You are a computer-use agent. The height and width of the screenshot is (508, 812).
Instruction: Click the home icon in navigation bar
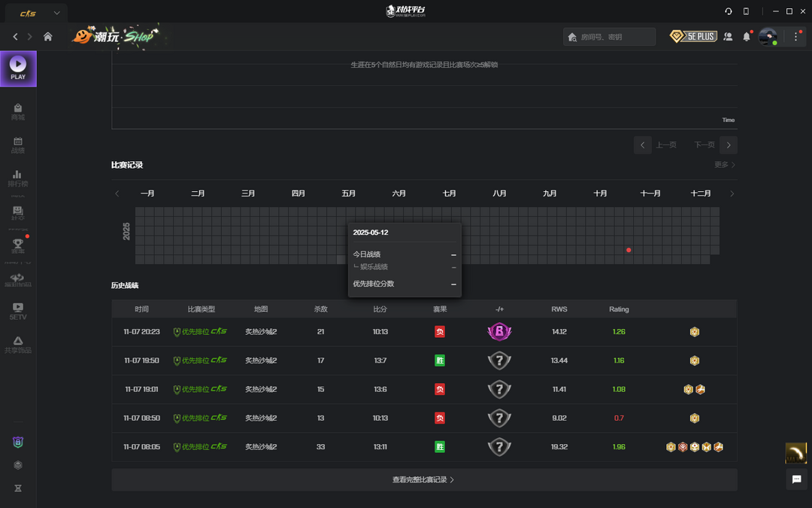point(48,36)
